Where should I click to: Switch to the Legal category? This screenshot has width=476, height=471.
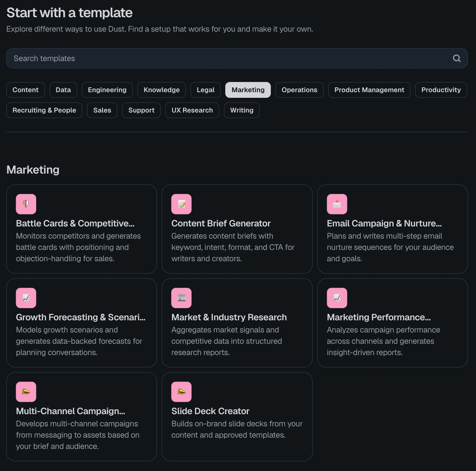click(x=205, y=90)
